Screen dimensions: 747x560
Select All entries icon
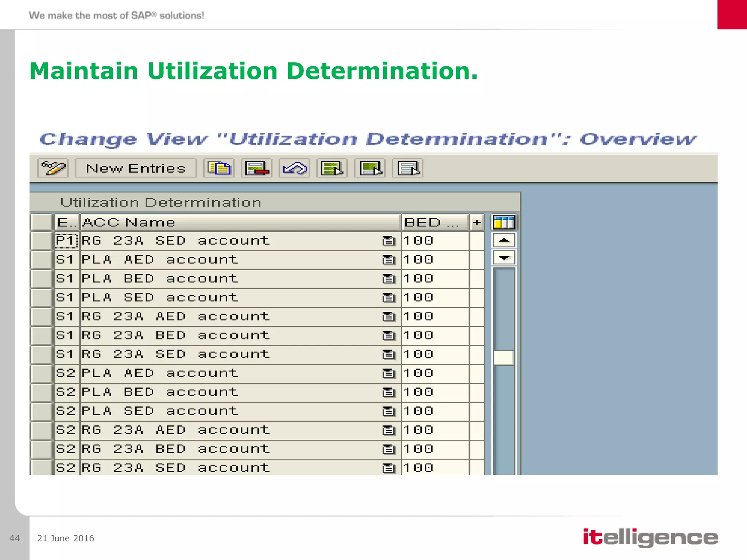332,168
